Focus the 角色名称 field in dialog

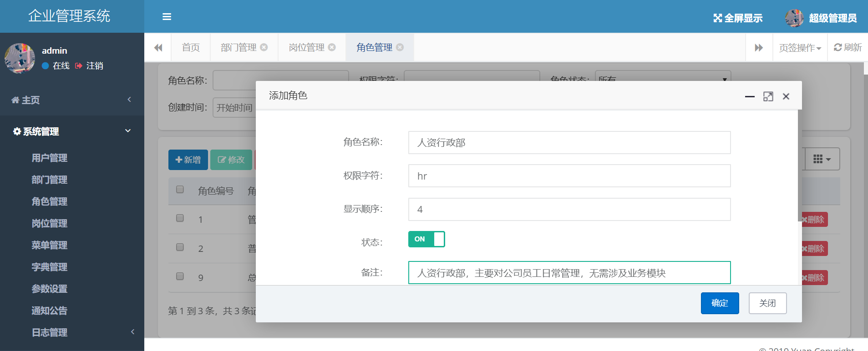(569, 143)
